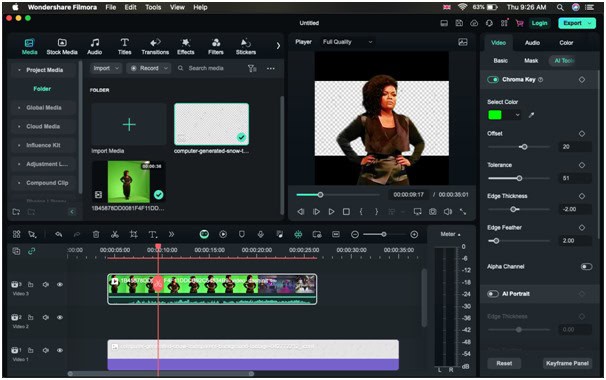This screenshot has height=380, width=606.
Task: Hide the Video 2 track
Action: (x=60, y=317)
